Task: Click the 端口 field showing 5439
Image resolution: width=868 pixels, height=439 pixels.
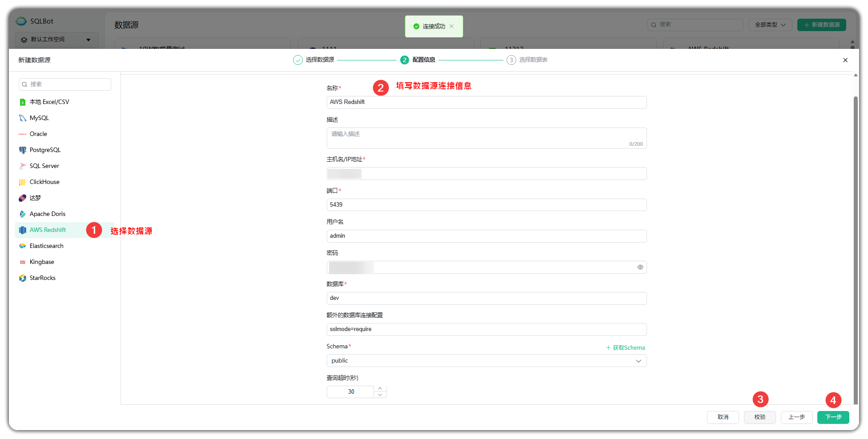Action: point(486,205)
